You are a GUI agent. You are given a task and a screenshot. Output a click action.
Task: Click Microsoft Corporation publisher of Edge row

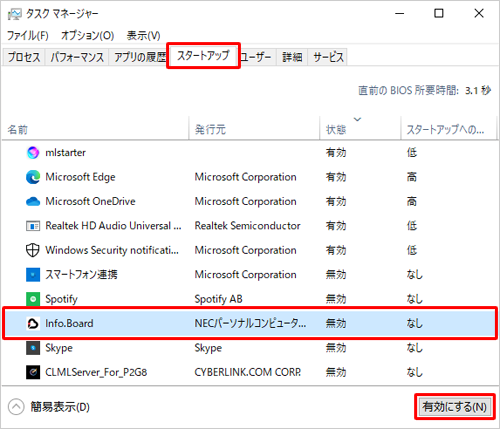245,177
